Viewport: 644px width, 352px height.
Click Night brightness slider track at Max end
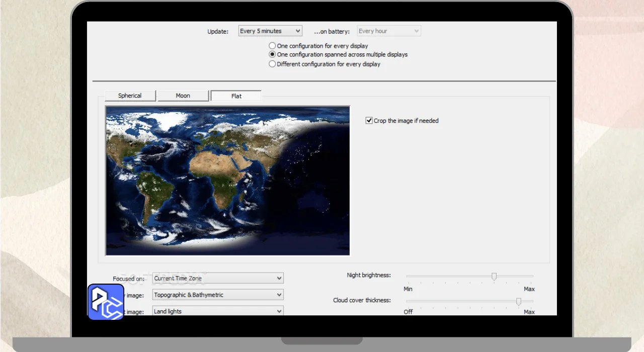click(x=531, y=276)
